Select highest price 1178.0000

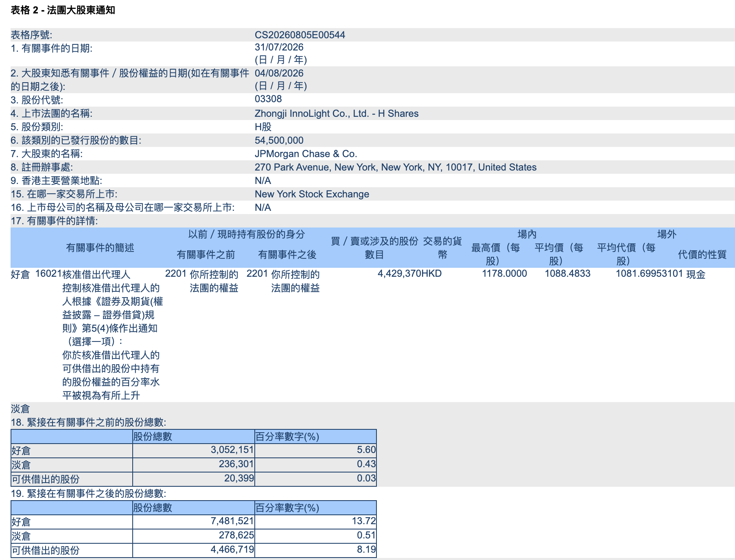tap(504, 273)
